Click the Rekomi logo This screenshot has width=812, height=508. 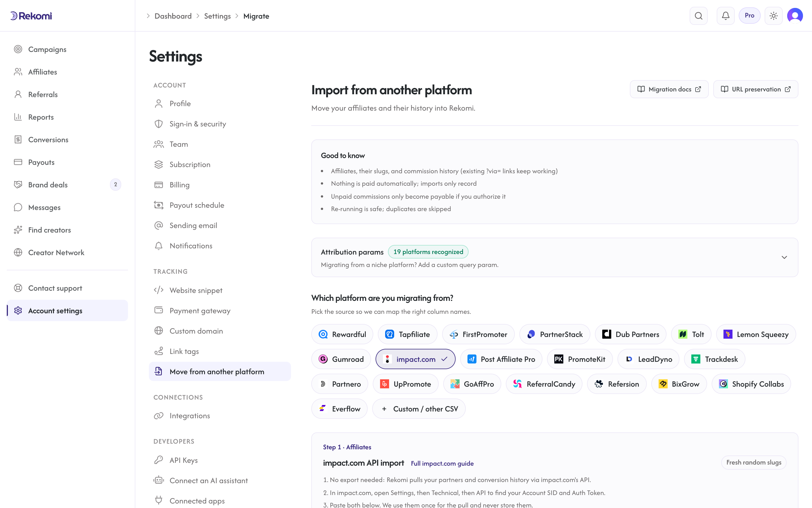pyautogui.click(x=31, y=16)
